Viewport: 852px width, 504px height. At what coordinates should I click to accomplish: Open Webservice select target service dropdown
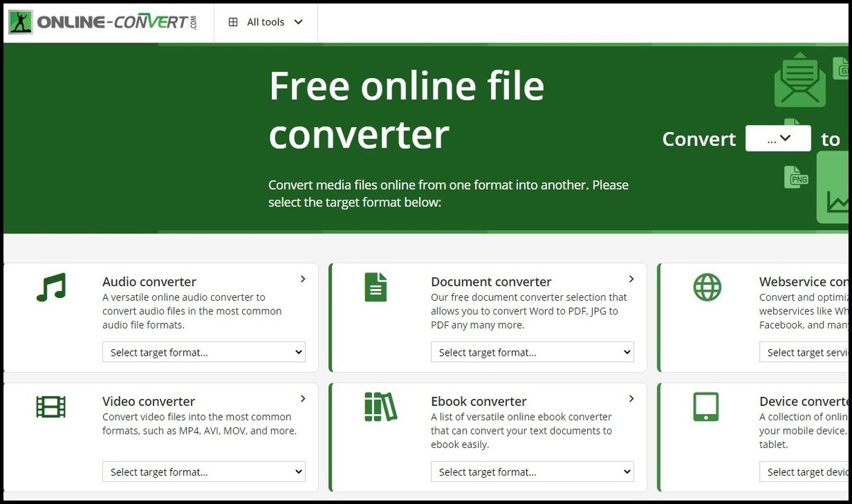click(x=804, y=352)
